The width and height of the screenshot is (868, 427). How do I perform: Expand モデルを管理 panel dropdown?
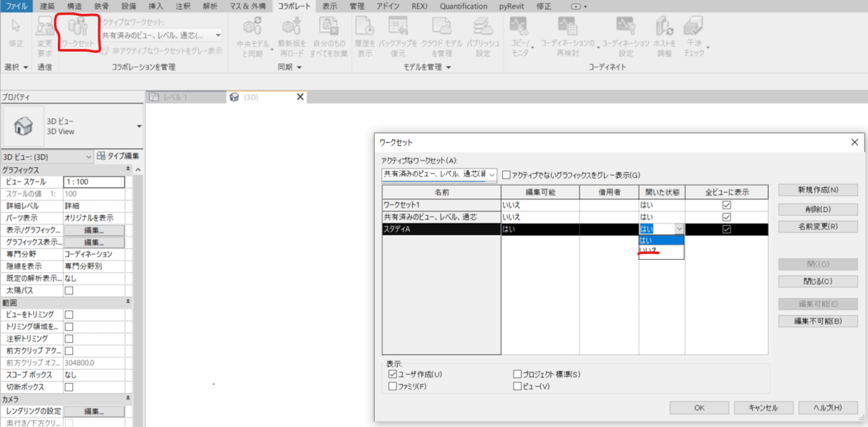(x=427, y=67)
